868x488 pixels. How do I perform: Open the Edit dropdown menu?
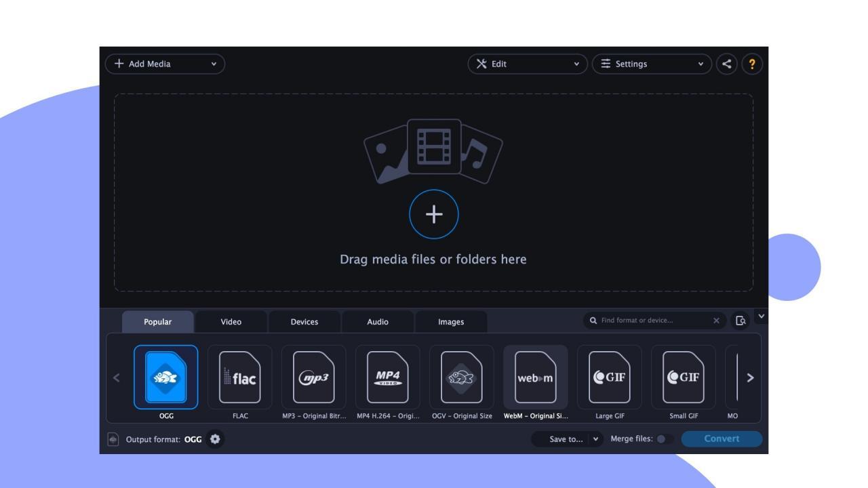tap(528, 64)
